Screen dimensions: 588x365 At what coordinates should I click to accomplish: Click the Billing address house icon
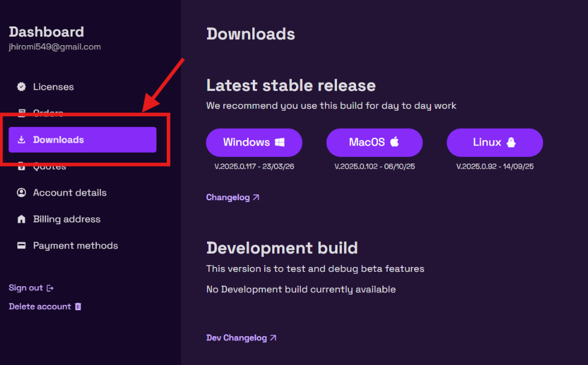pyautogui.click(x=22, y=219)
